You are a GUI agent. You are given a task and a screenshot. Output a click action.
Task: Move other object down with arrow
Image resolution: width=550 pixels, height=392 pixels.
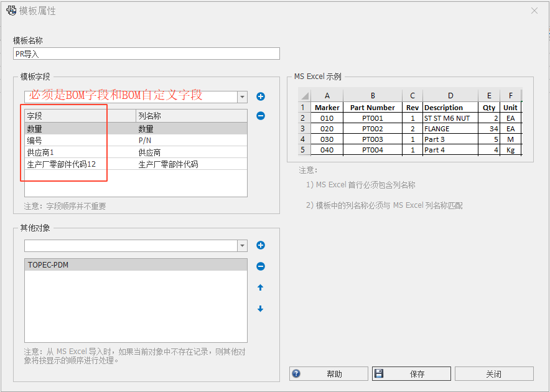coord(260,309)
